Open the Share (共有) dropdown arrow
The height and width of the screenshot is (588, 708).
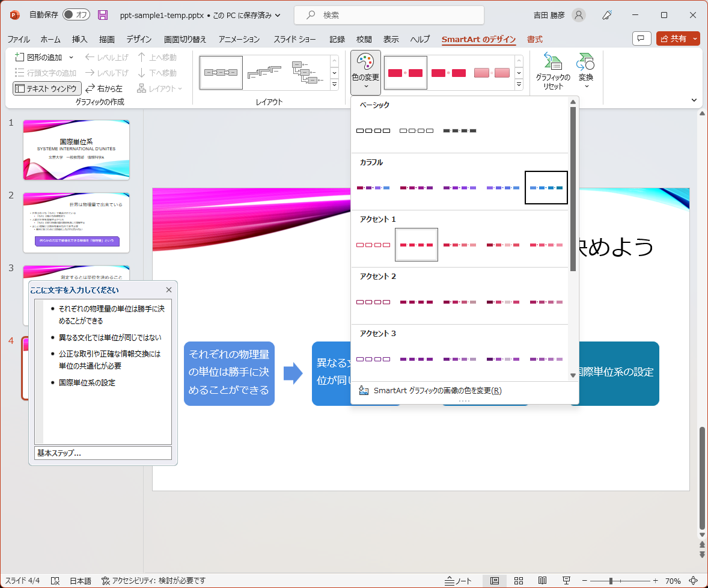pos(695,38)
